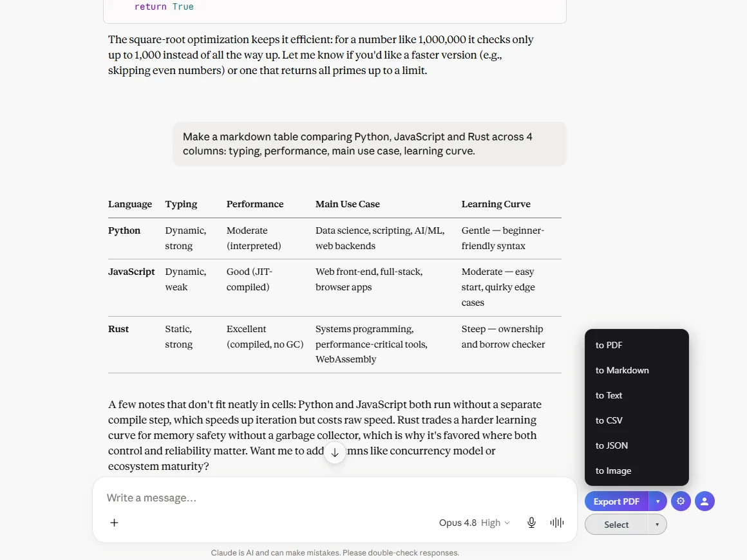This screenshot has width=747, height=560.
Task: Click the plus attachment icon
Action: [115, 523]
